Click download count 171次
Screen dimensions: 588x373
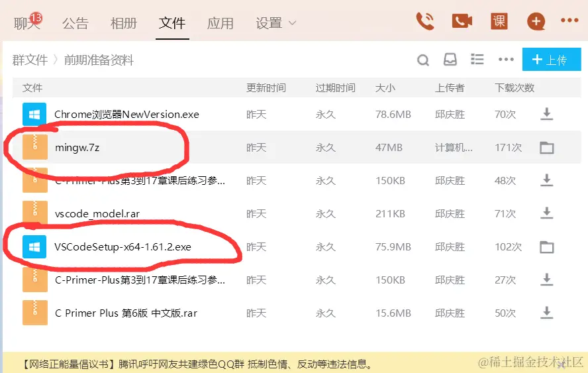508,148
